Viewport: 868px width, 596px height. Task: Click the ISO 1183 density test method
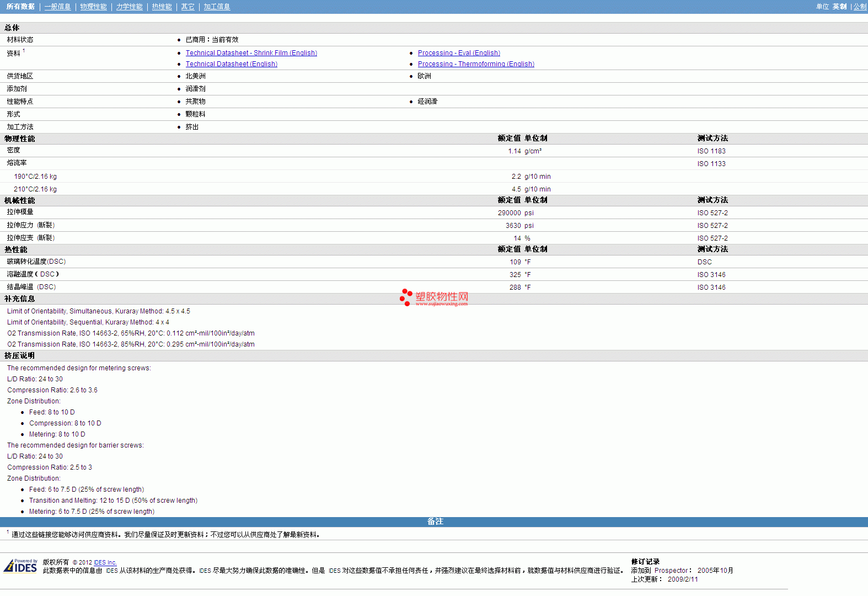[711, 151]
